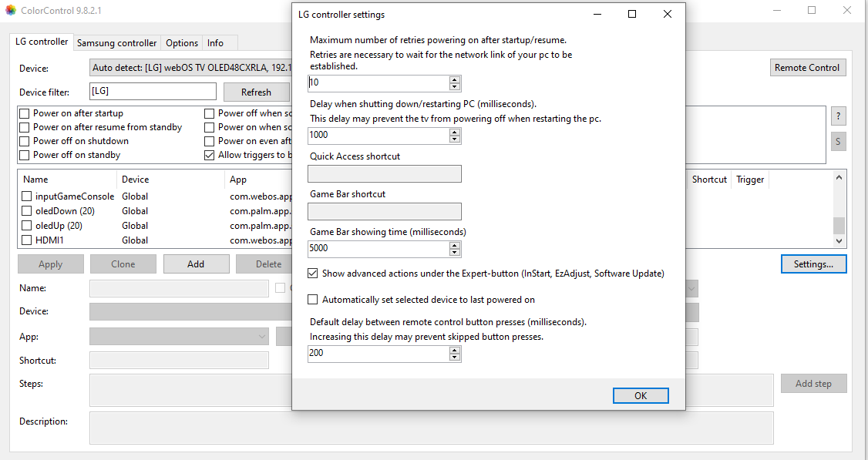Increase the maximum retries spinner value
Viewport: 868px width, 460px height.
455,80
